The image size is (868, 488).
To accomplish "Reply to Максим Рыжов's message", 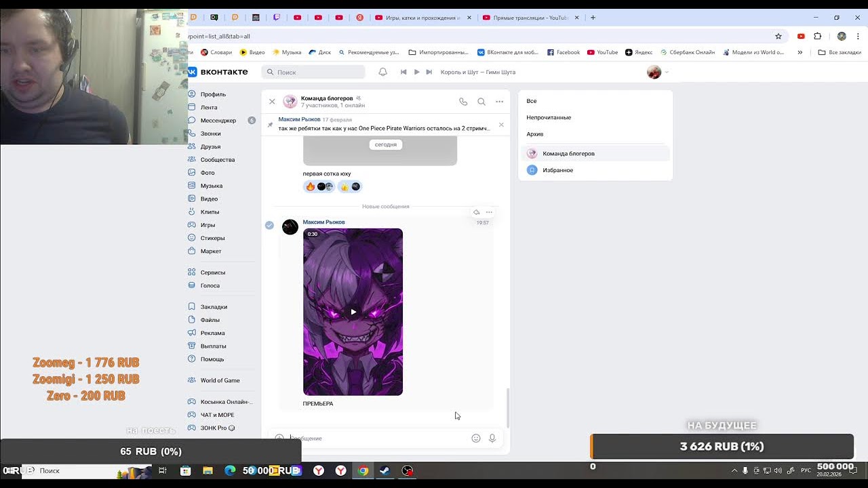I will pos(476,212).
